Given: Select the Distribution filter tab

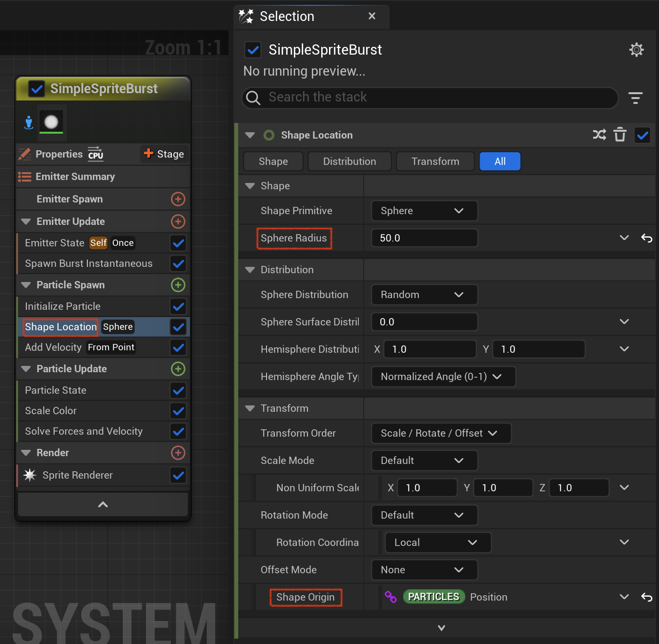Looking at the screenshot, I should point(350,161).
